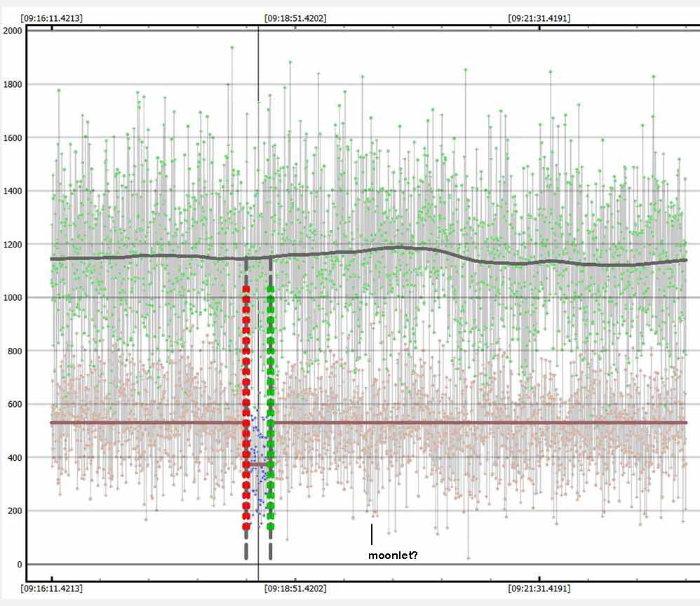Select the tick mark above the moonlet label
700x606 pixels.
[x=372, y=534]
